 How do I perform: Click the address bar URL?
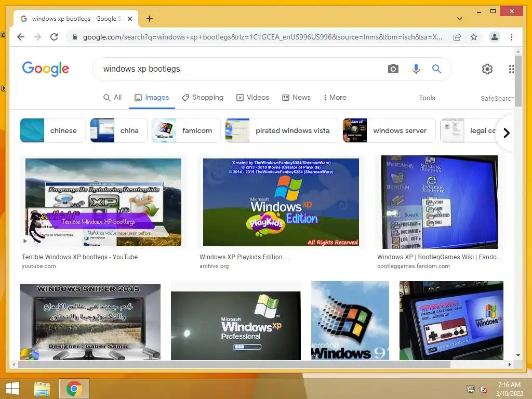[x=262, y=37]
